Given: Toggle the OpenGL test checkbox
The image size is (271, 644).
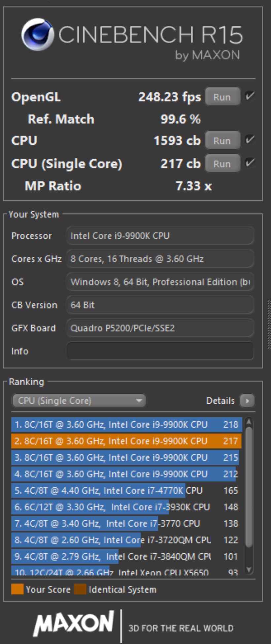Looking at the screenshot, I should (250, 96).
